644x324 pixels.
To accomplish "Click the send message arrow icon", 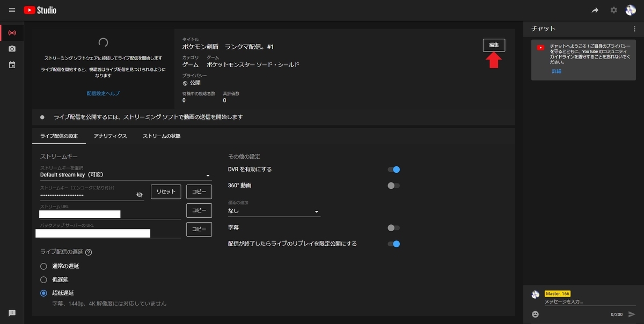I will pos(632,314).
